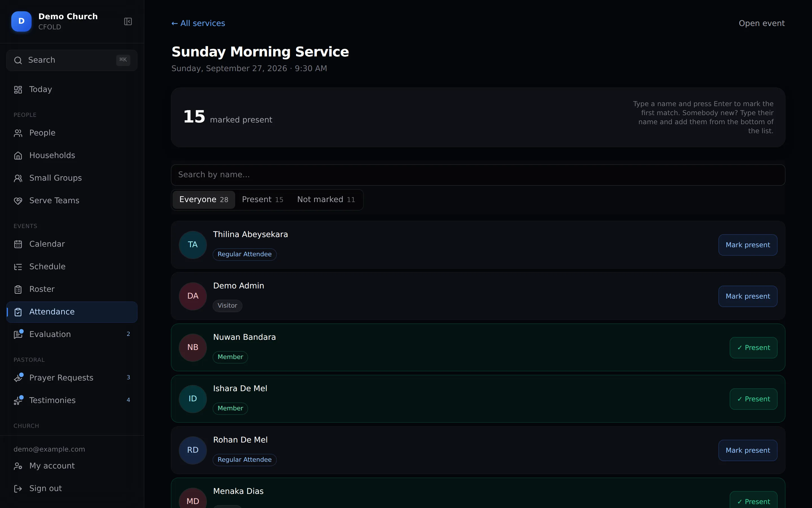
Task: Click the Member tag on Nuwan Bandara
Action: coord(230,357)
